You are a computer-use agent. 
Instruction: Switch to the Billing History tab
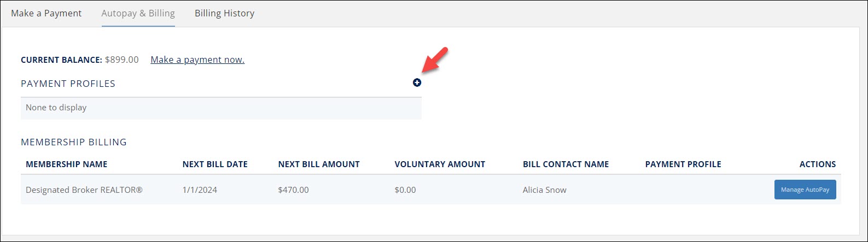coord(224,13)
